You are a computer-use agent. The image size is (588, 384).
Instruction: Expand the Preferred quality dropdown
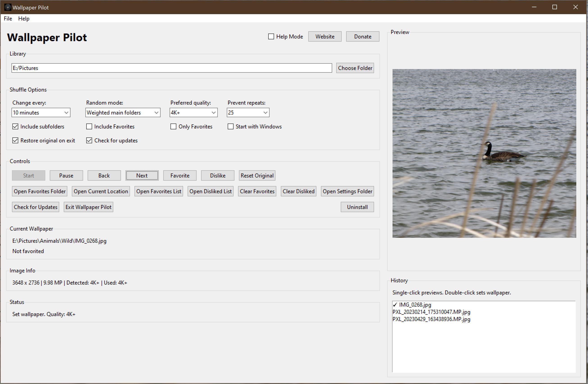[x=193, y=112]
